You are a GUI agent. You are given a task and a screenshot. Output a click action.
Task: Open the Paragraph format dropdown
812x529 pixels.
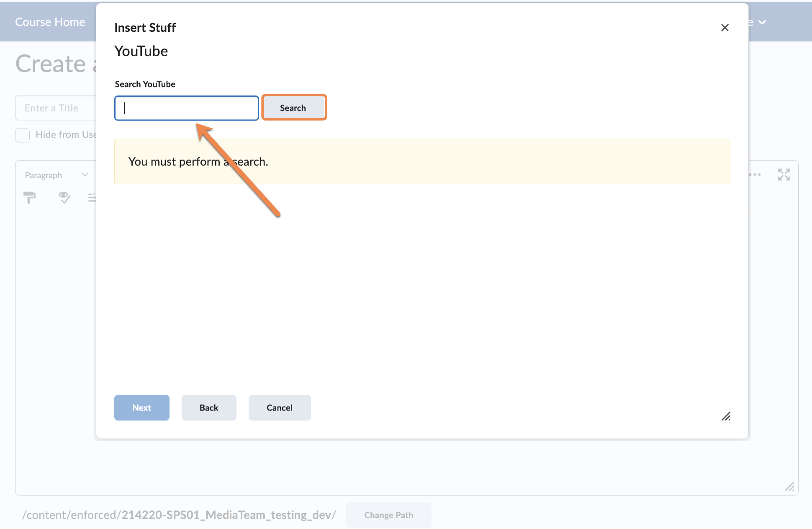[x=43, y=175]
